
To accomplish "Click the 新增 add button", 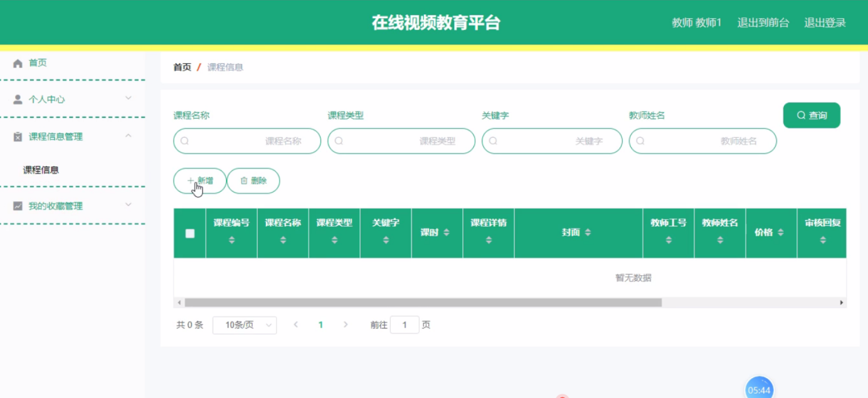I will pos(199,181).
